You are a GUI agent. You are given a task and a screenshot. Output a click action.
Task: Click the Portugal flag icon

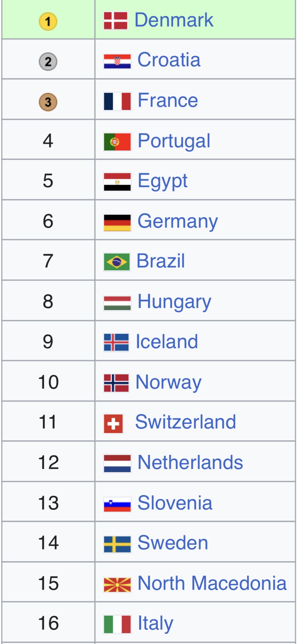[x=117, y=142]
